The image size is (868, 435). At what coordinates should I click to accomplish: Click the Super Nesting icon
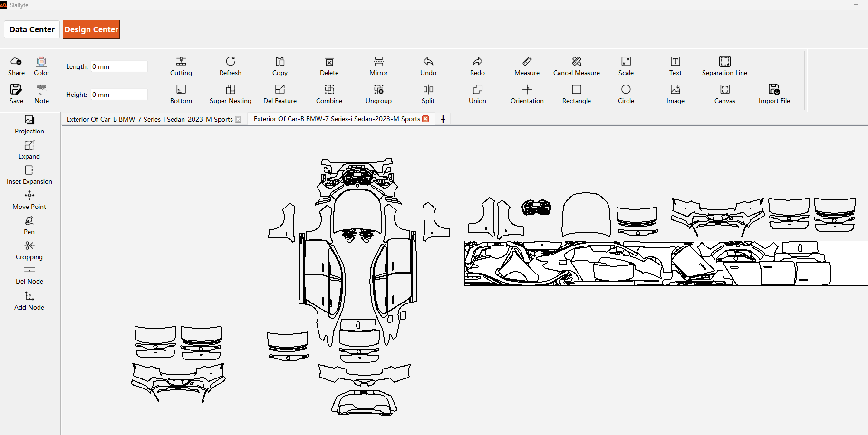(231, 94)
